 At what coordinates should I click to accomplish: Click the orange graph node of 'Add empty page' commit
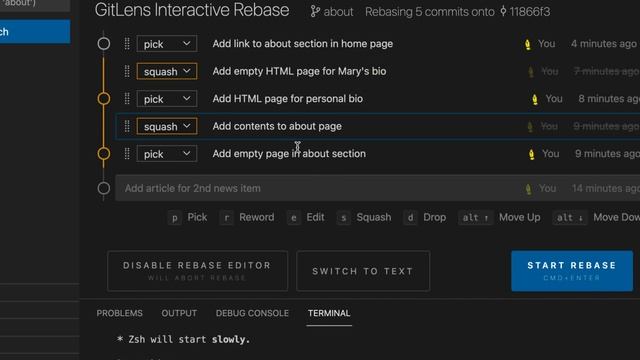[104, 154]
